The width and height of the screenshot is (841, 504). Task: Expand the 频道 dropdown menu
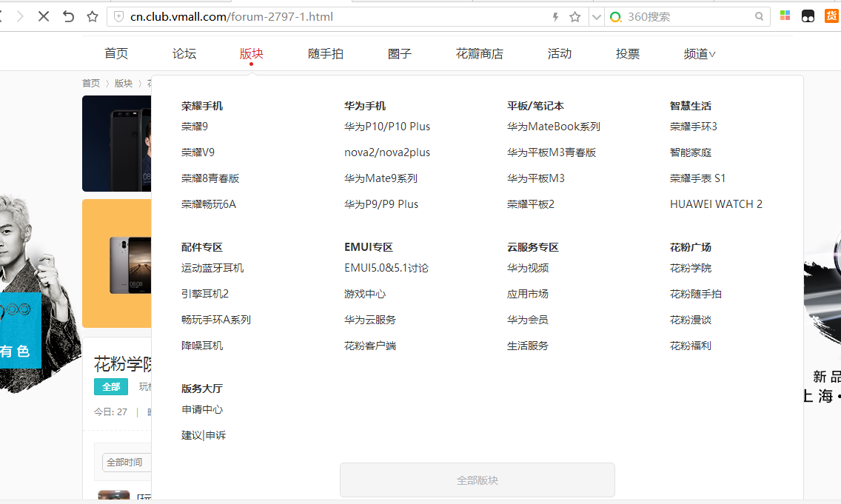click(700, 53)
